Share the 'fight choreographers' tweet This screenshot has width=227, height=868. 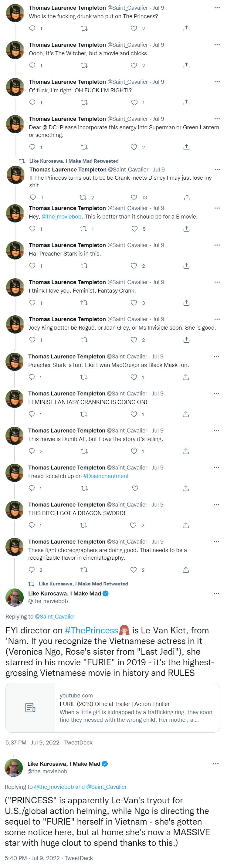click(x=185, y=570)
